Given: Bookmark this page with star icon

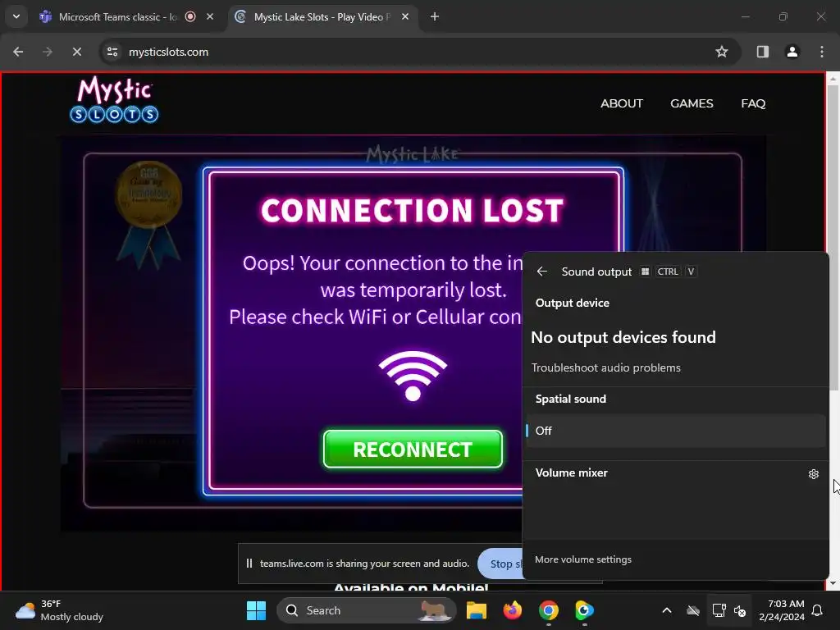Looking at the screenshot, I should pyautogui.click(x=722, y=52).
